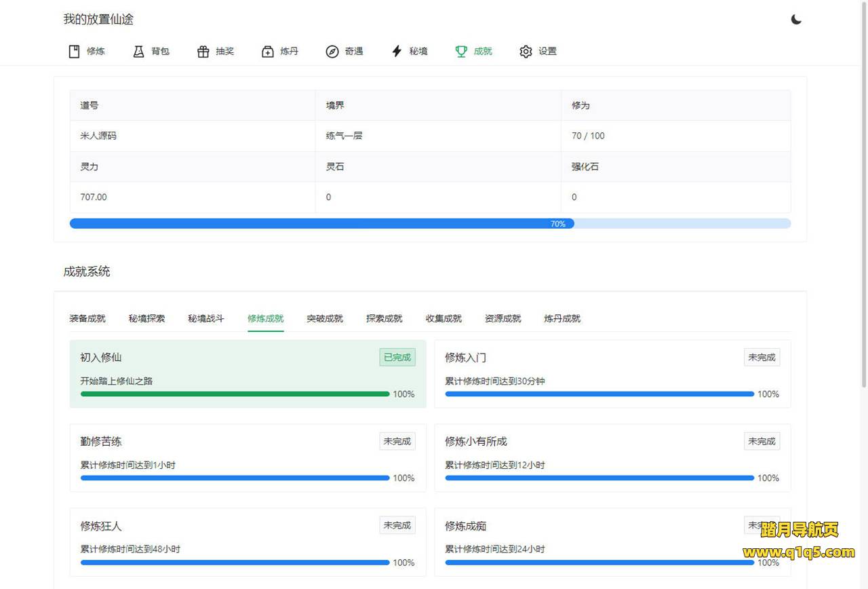Screen dimensions: 868x589
Task: Click the 秘境 lightning bolt icon
Action: pyautogui.click(x=397, y=52)
